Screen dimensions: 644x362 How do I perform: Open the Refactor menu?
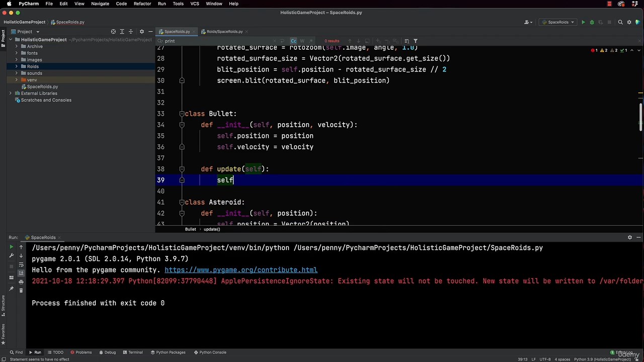(142, 4)
